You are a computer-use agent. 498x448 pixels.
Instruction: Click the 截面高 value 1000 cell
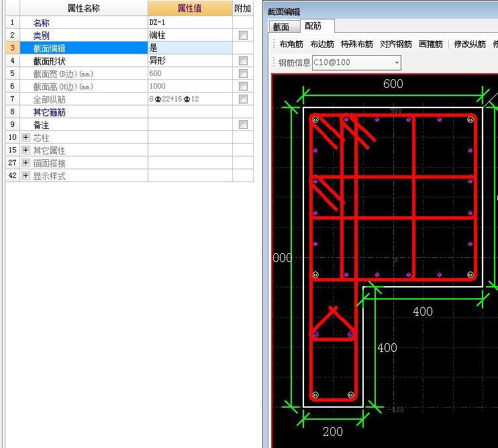(x=190, y=86)
